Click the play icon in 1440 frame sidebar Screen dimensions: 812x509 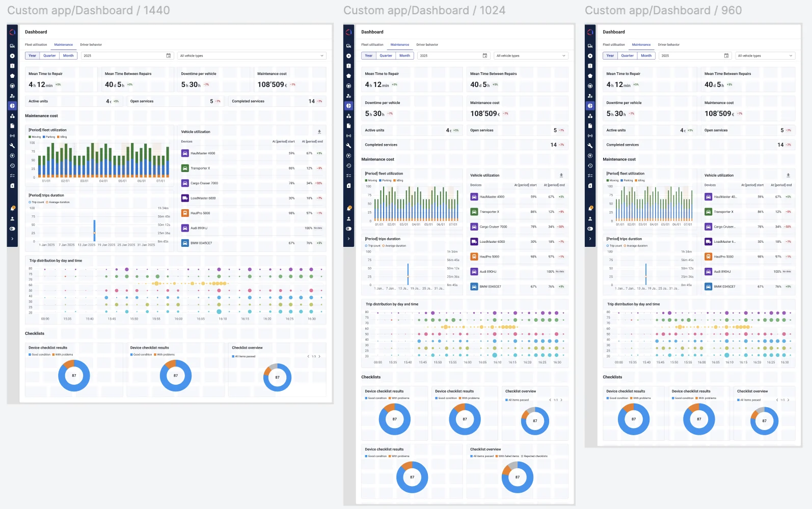pos(12,56)
